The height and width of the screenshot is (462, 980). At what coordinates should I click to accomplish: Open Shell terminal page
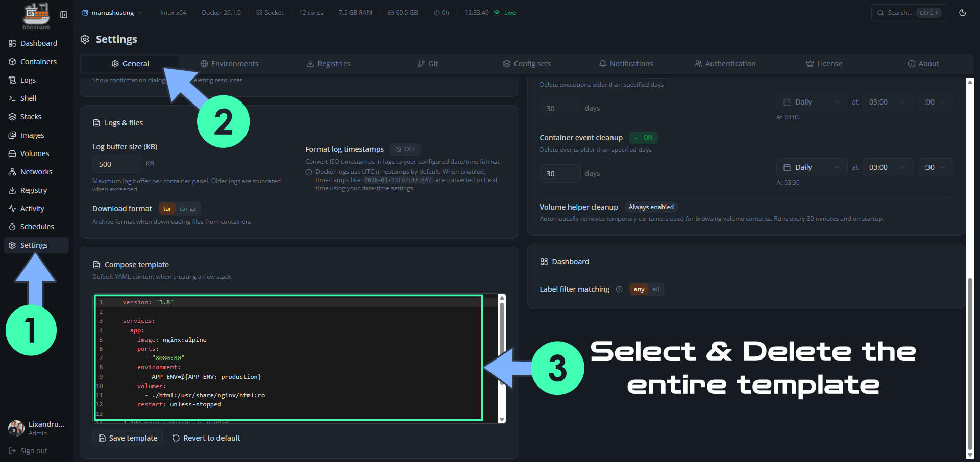coord(36,98)
